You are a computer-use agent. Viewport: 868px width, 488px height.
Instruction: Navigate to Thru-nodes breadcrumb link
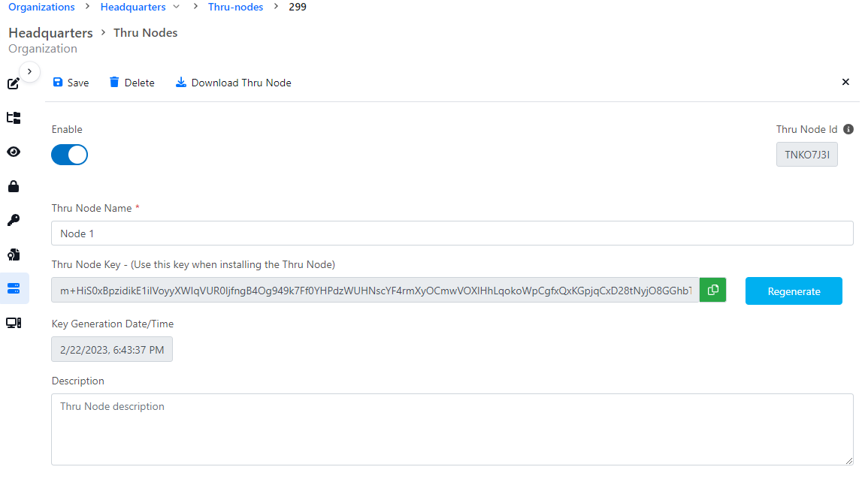(235, 8)
